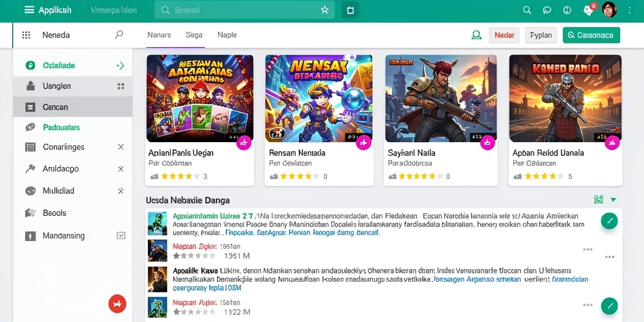Set star rating on first Mapan row
The width and height of the screenshot is (644, 322).
[194, 256]
